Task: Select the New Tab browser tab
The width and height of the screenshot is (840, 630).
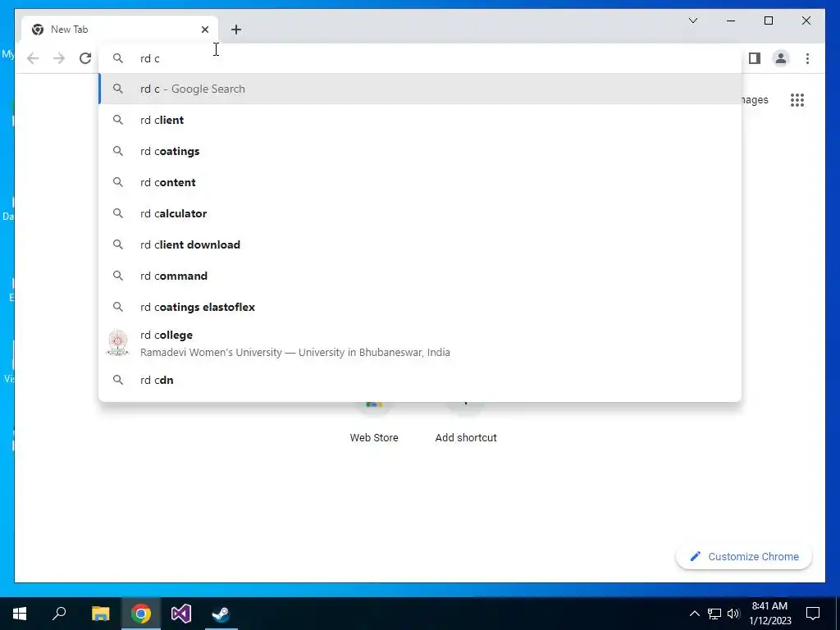Action: 120,30
